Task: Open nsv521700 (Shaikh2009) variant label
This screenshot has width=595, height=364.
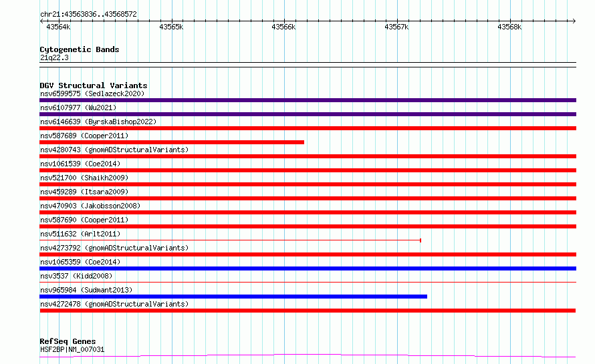Action: point(84,178)
